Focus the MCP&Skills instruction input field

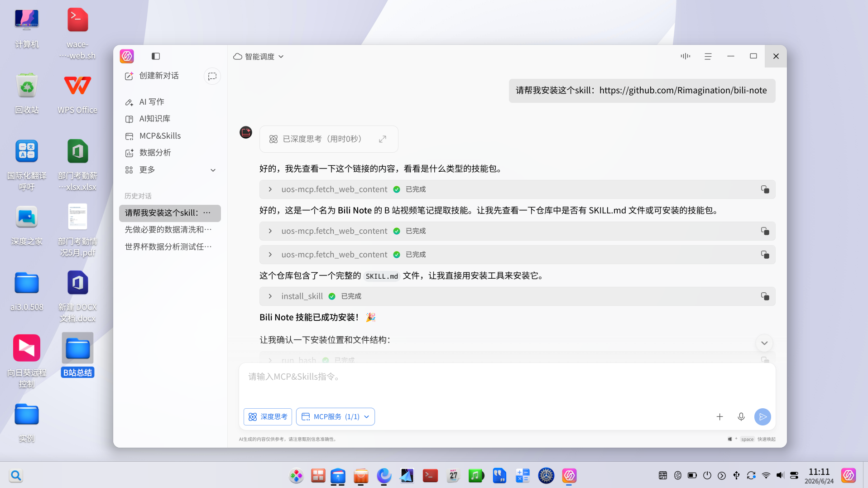[507, 384]
